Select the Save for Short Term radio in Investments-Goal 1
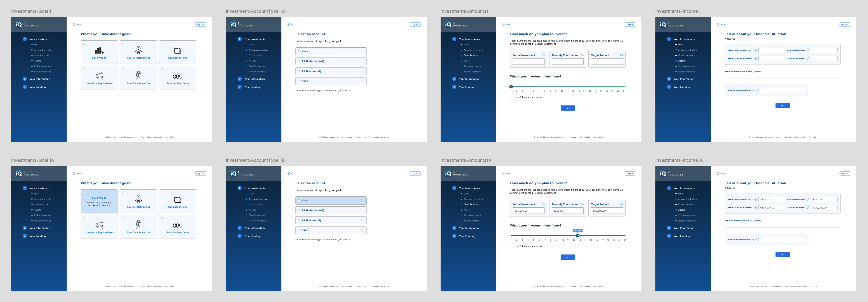The image size is (868, 302). [x=162, y=70]
